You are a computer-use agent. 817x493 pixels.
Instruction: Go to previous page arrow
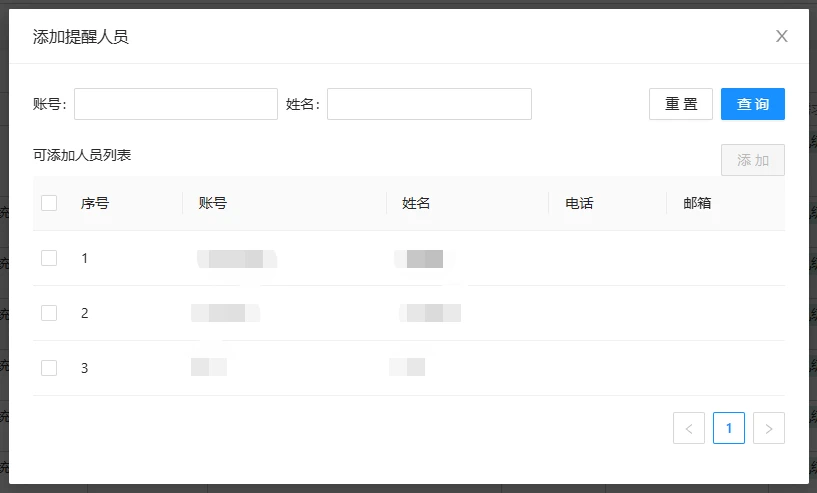pos(689,428)
